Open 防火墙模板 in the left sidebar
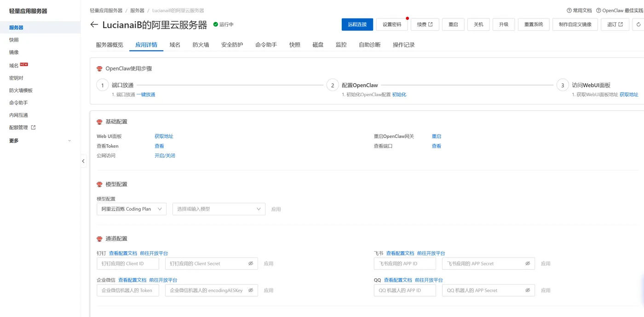The height and width of the screenshot is (317, 644). (21, 90)
